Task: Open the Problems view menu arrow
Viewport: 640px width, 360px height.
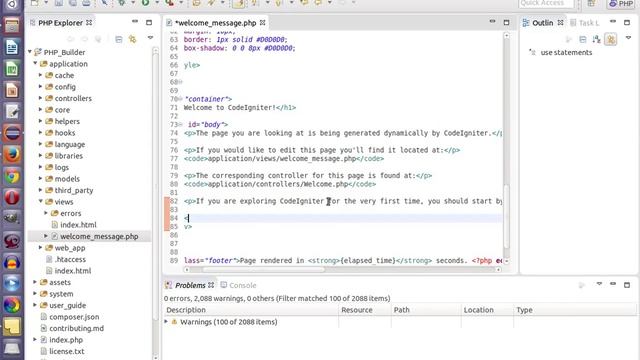Action: click(x=599, y=284)
